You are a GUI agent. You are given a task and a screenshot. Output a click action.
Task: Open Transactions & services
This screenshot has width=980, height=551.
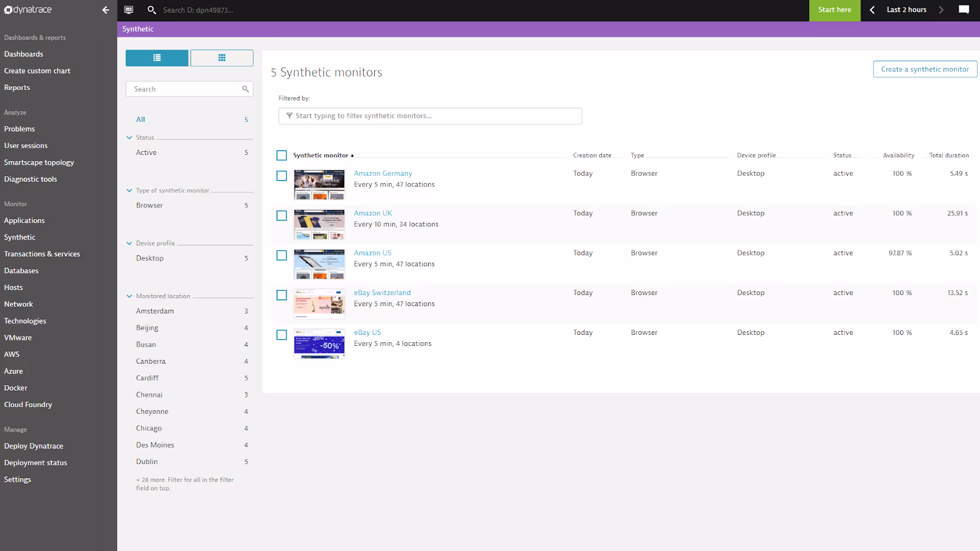point(42,254)
